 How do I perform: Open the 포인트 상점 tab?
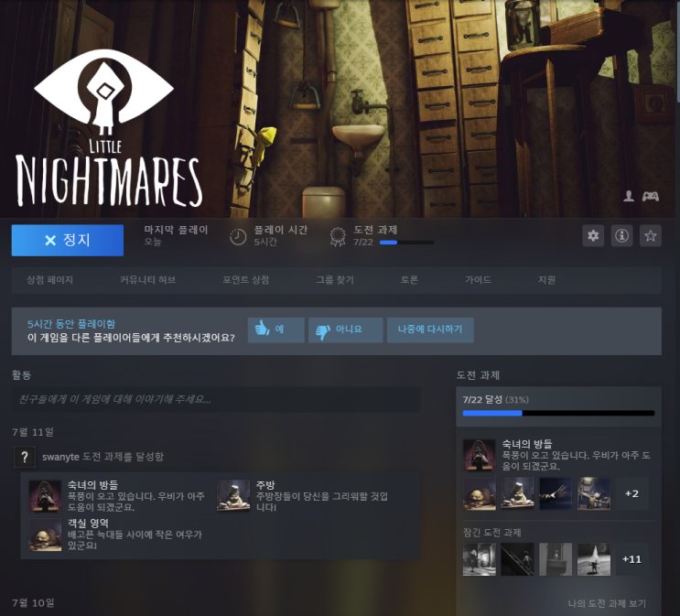pos(246,280)
